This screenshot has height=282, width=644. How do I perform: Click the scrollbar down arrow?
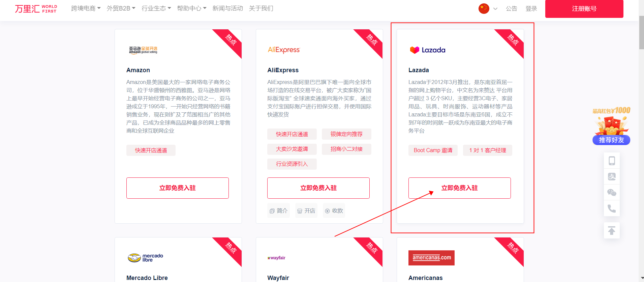coord(641,279)
